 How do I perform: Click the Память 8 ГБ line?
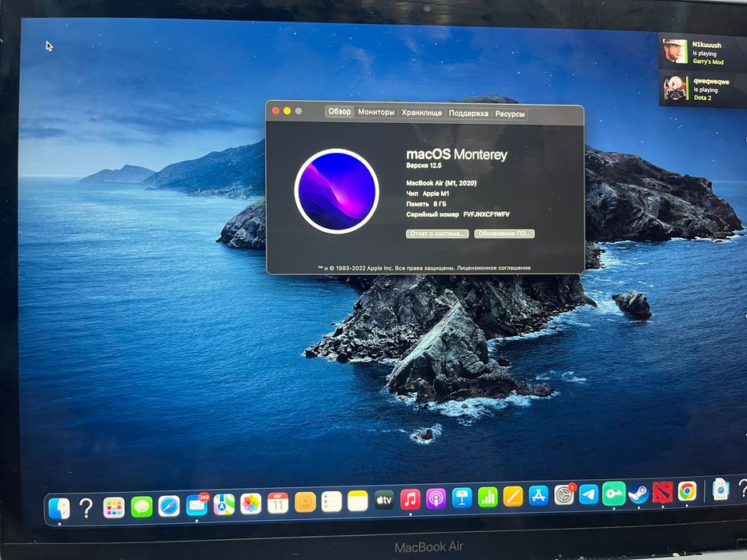point(426,204)
